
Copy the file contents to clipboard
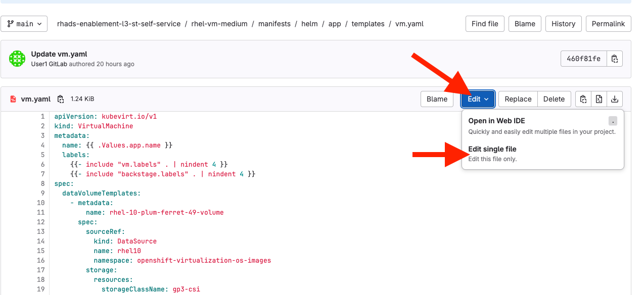[x=583, y=99]
